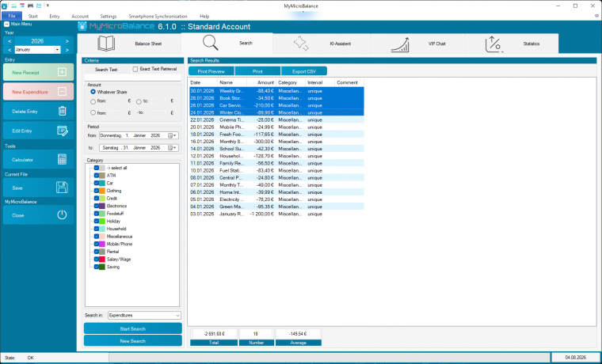Click the New Search button
The image size is (602, 364).
tap(133, 341)
